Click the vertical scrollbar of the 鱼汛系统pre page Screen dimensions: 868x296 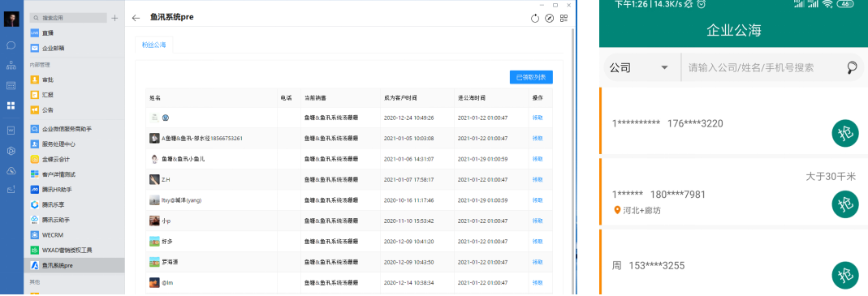pos(572,161)
